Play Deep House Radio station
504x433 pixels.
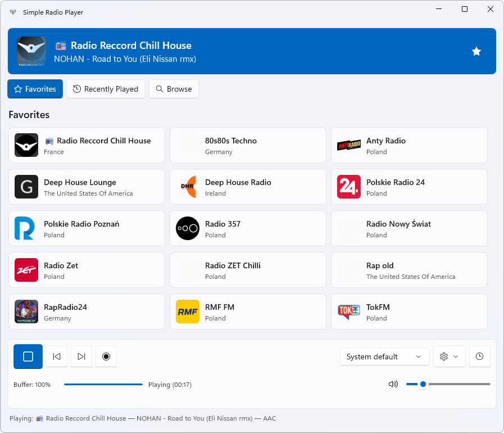[x=248, y=187]
